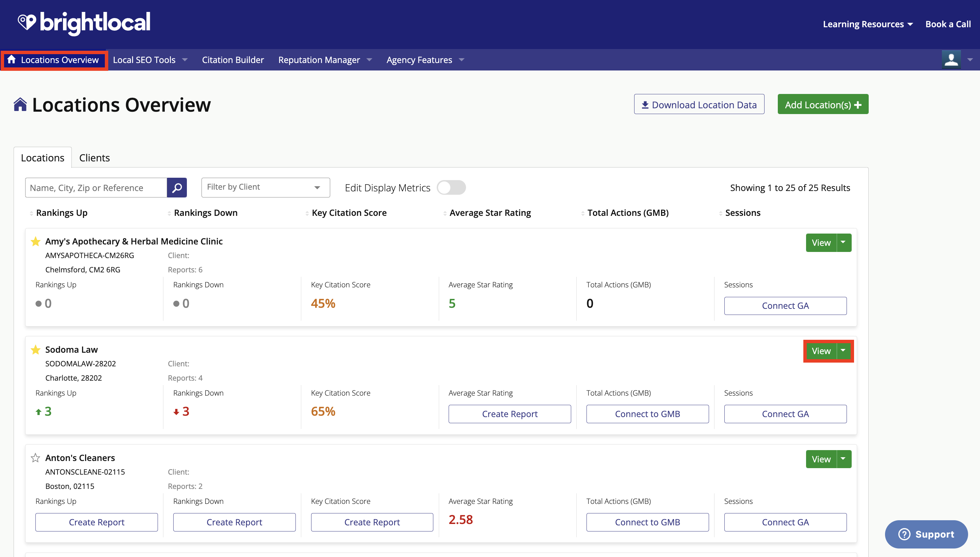View Amy's Apothecary location
The height and width of the screenshot is (557, 980).
click(x=821, y=242)
